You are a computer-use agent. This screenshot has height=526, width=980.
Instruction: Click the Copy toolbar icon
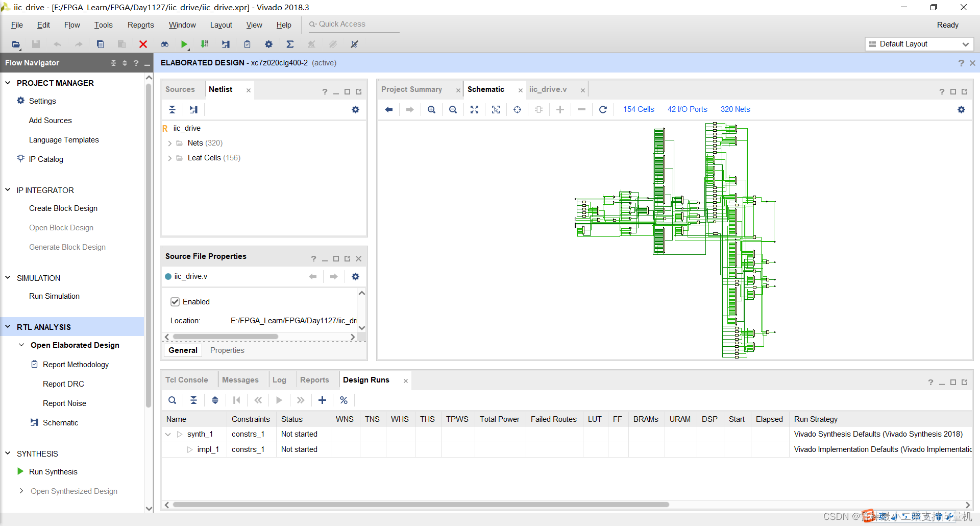coord(101,44)
